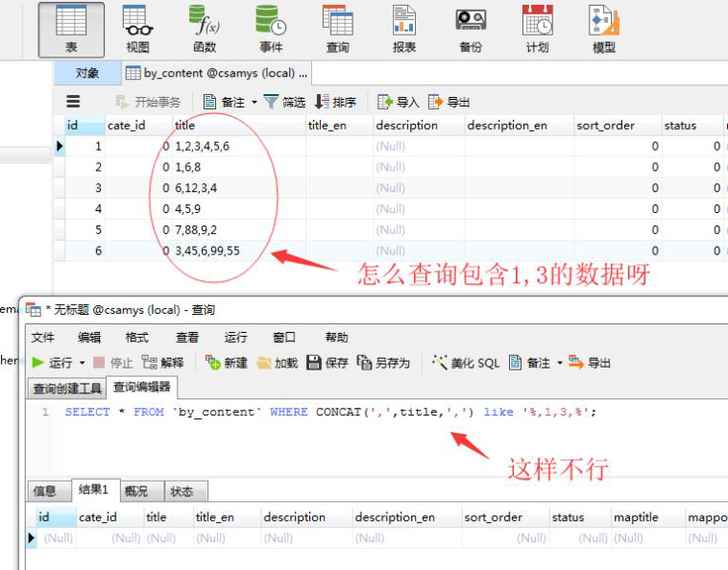Open the 文件 (File) menu in query window
Viewport: 728px width, 570px height.
(42, 337)
